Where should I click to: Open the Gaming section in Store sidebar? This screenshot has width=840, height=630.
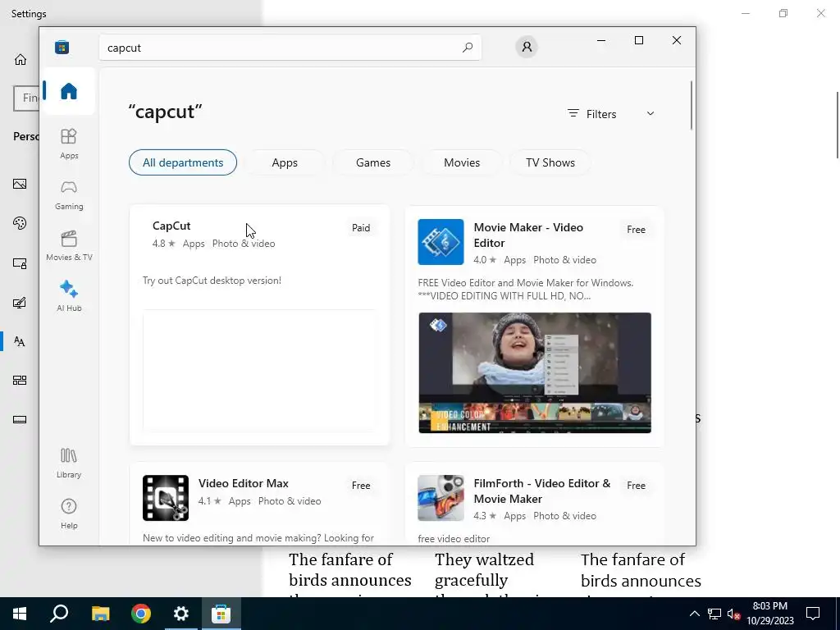coord(69,195)
